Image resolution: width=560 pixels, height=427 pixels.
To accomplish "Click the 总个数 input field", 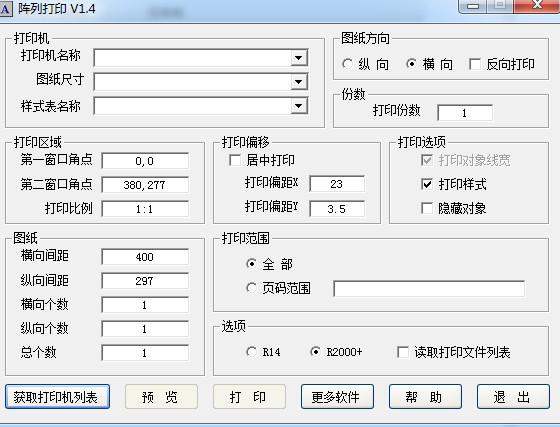I will pos(145,353).
